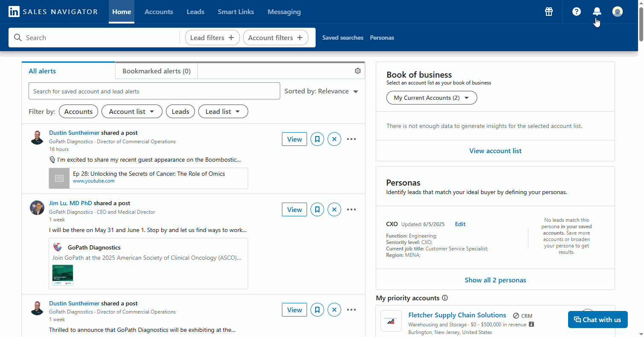The image size is (644, 337).
Task: Open the profile avatar menu
Action: [x=618, y=12]
